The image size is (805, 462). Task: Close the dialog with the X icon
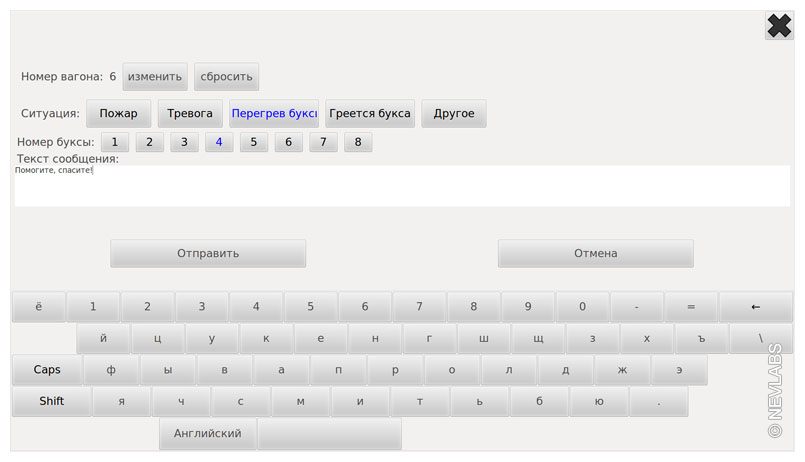(x=779, y=26)
